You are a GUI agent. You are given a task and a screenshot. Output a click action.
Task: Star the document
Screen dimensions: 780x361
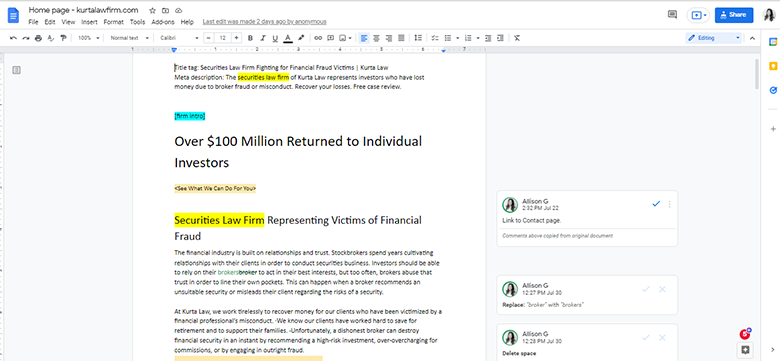coord(152,10)
